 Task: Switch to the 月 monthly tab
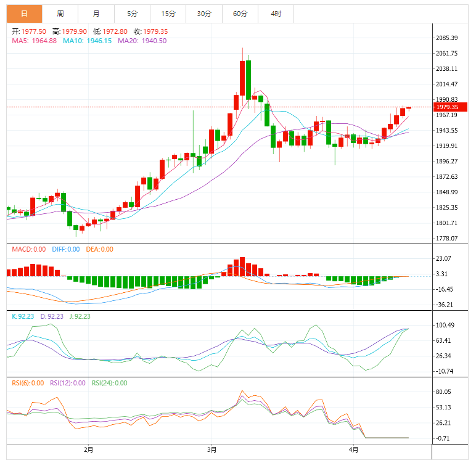[96, 14]
